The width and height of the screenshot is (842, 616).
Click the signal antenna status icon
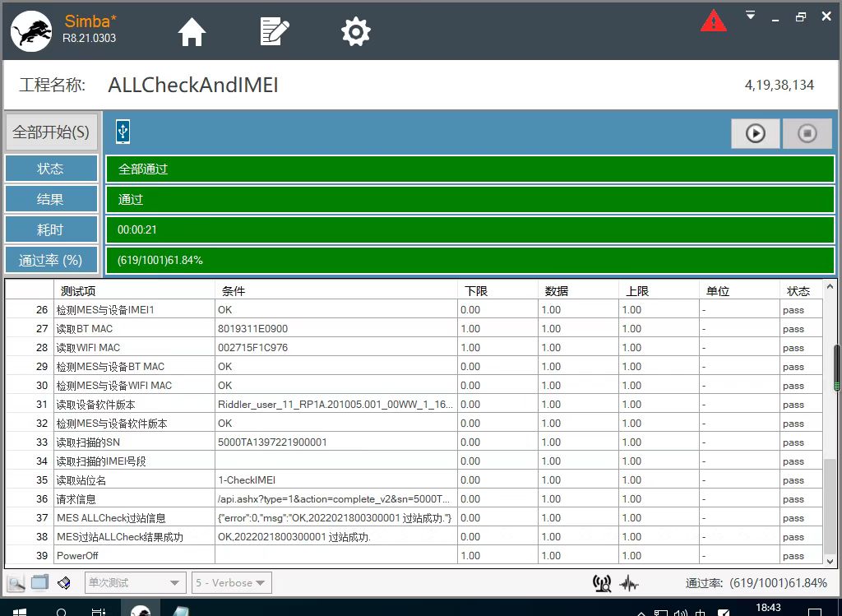(602, 583)
